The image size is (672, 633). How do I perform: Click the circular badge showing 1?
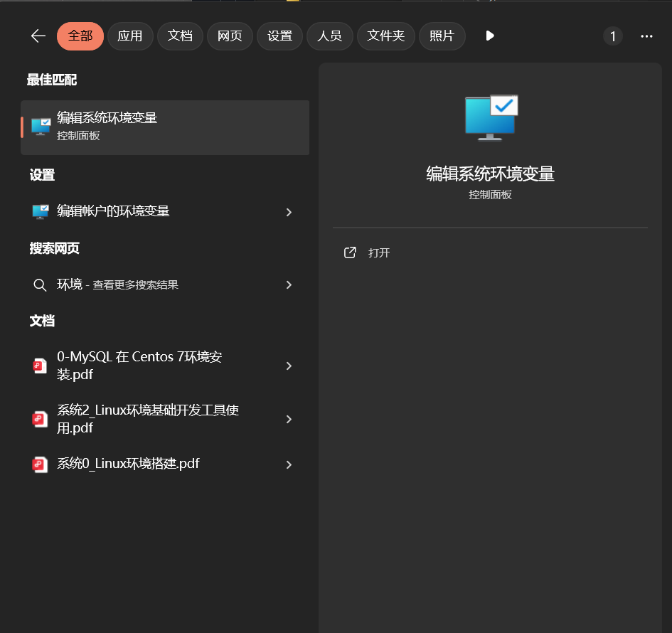coord(613,36)
